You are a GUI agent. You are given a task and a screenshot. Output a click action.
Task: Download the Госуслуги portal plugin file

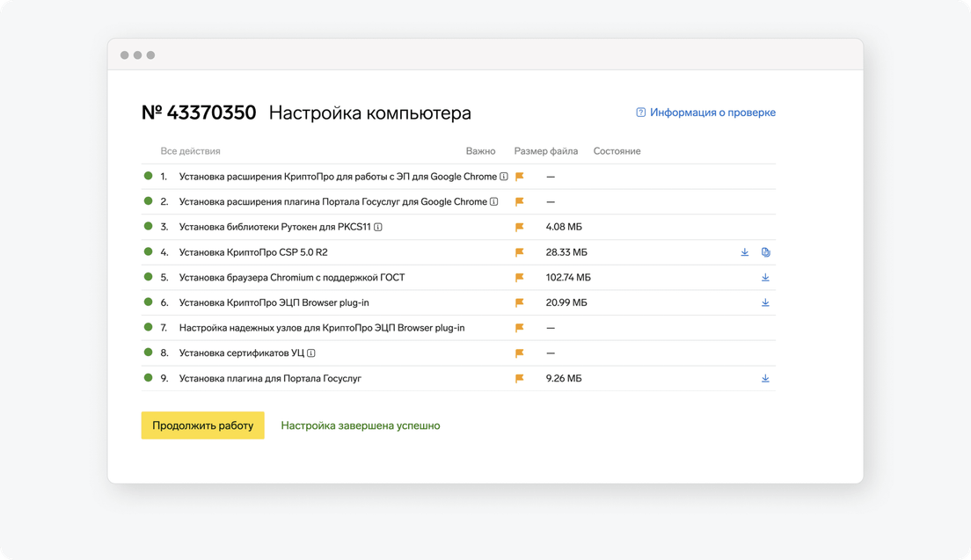click(x=765, y=379)
